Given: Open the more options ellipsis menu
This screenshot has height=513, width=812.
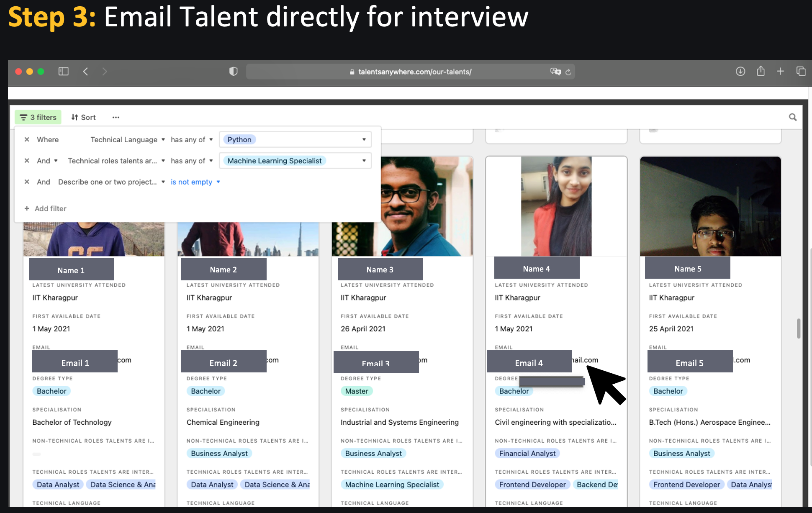Looking at the screenshot, I should (116, 117).
